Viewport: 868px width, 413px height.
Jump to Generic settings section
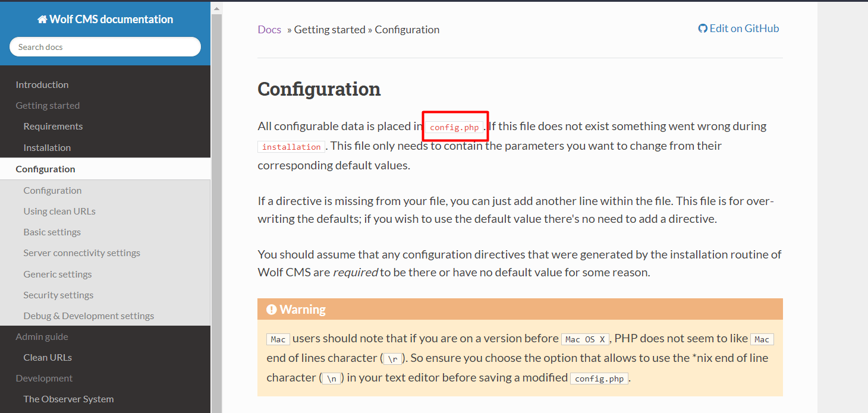pos(58,274)
